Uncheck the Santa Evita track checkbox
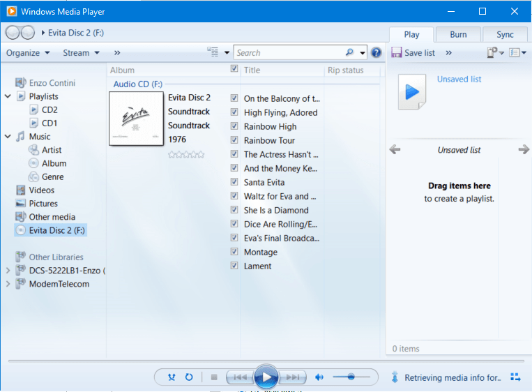This screenshot has width=532, height=392. [234, 182]
